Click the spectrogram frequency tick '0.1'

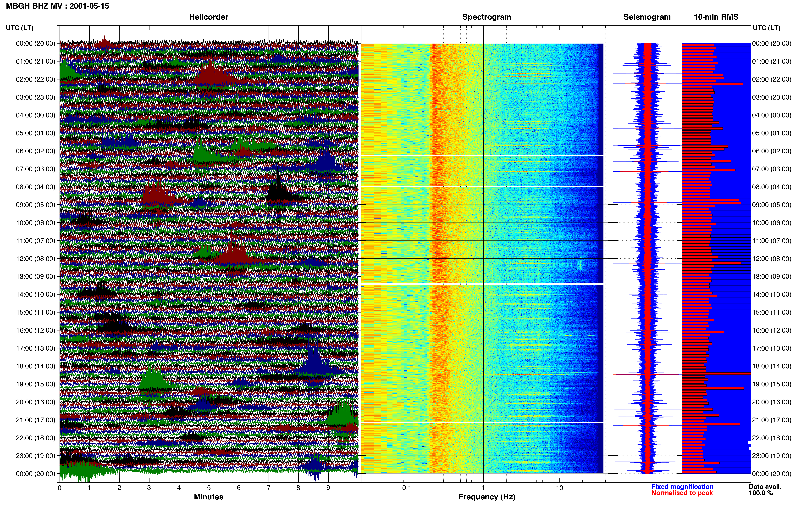(x=407, y=488)
